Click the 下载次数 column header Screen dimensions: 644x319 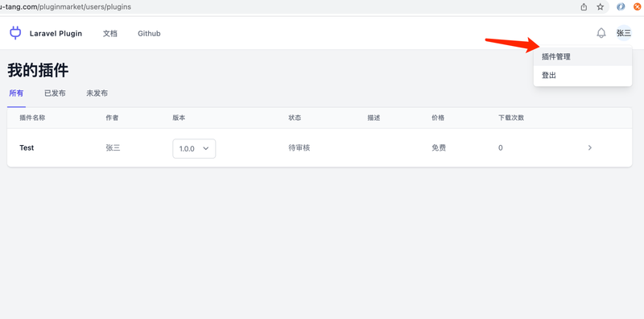click(x=511, y=118)
